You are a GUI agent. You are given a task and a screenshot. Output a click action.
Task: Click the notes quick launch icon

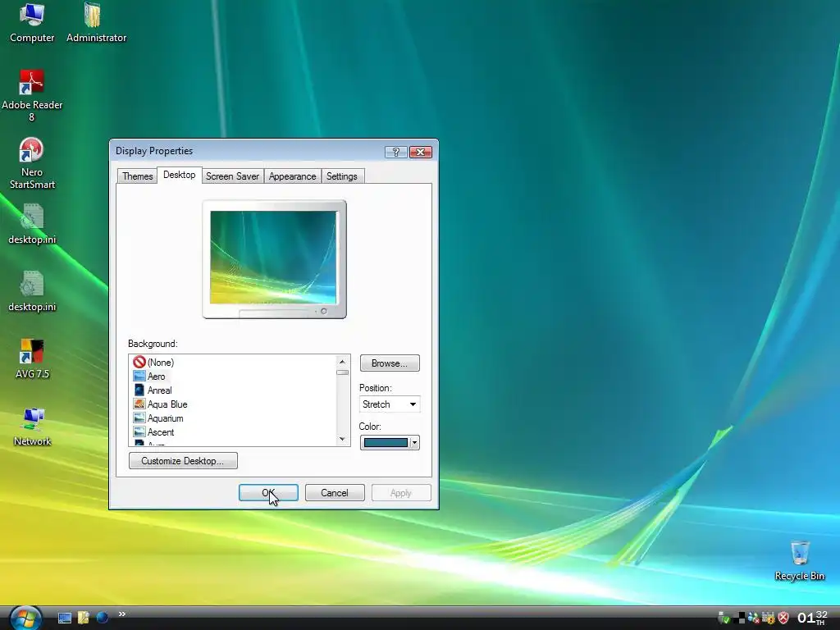[x=84, y=618]
